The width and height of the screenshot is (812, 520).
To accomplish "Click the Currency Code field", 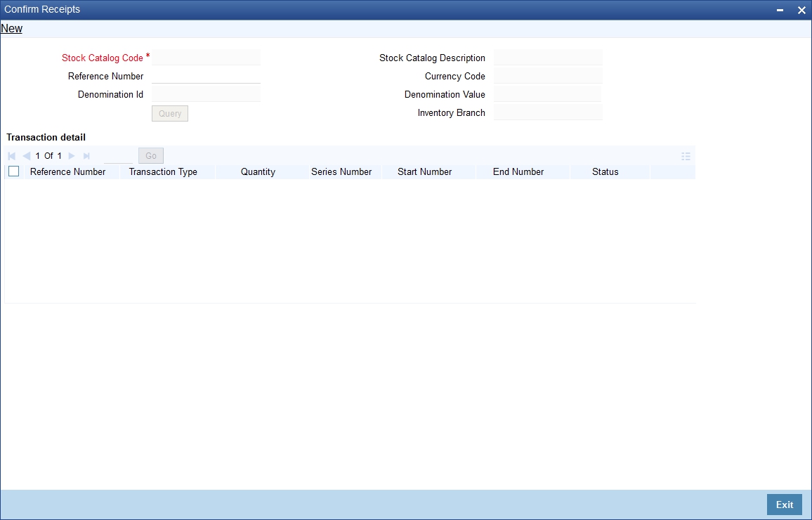I will coord(548,76).
